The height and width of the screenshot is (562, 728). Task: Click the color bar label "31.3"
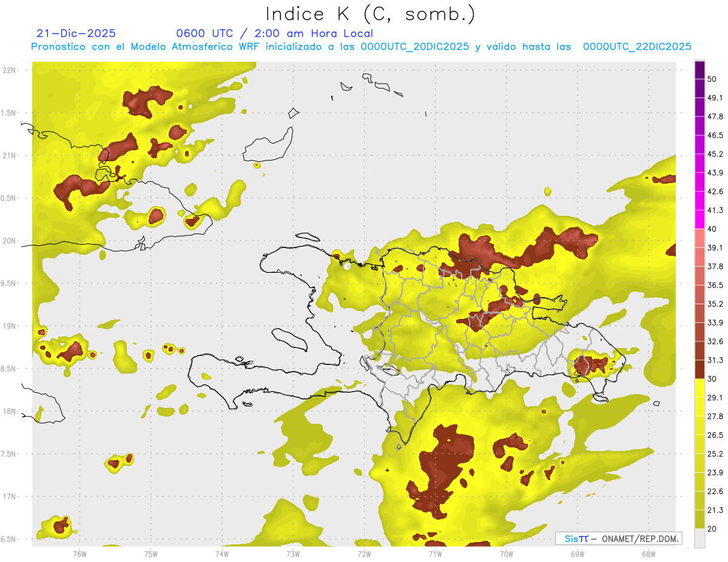tap(715, 360)
